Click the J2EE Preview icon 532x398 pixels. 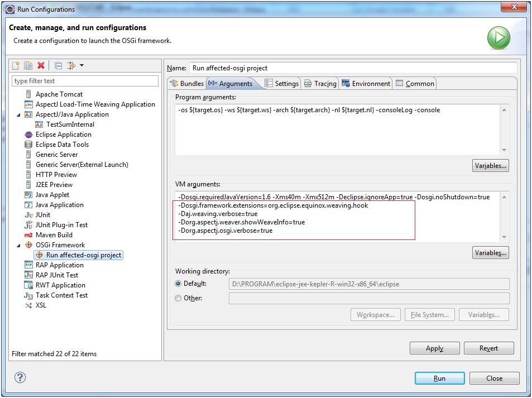click(28, 185)
